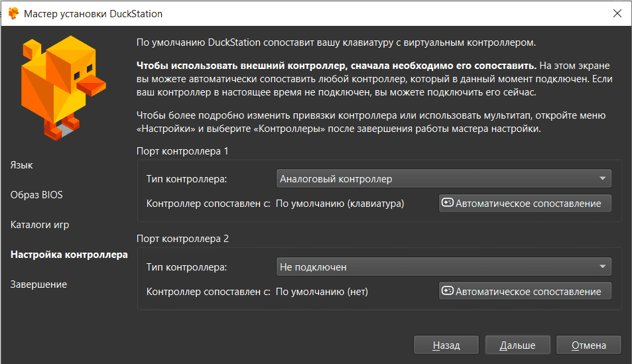The image size is (632, 364).
Task: Click the Порт контроллера 2 group heading
Action: pos(182,239)
